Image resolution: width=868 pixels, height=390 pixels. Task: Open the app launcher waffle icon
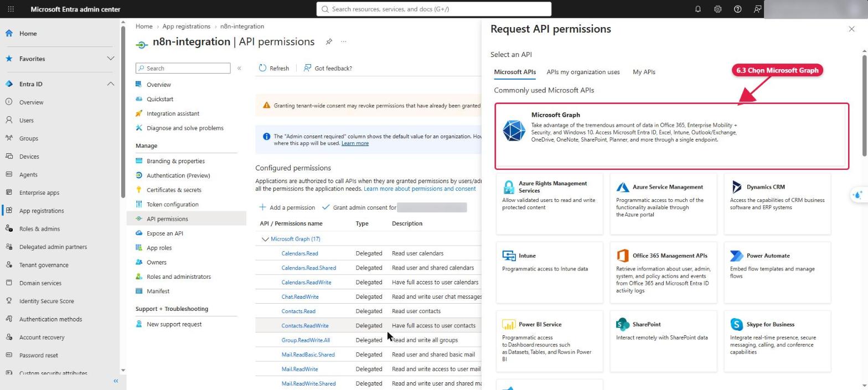click(x=11, y=9)
